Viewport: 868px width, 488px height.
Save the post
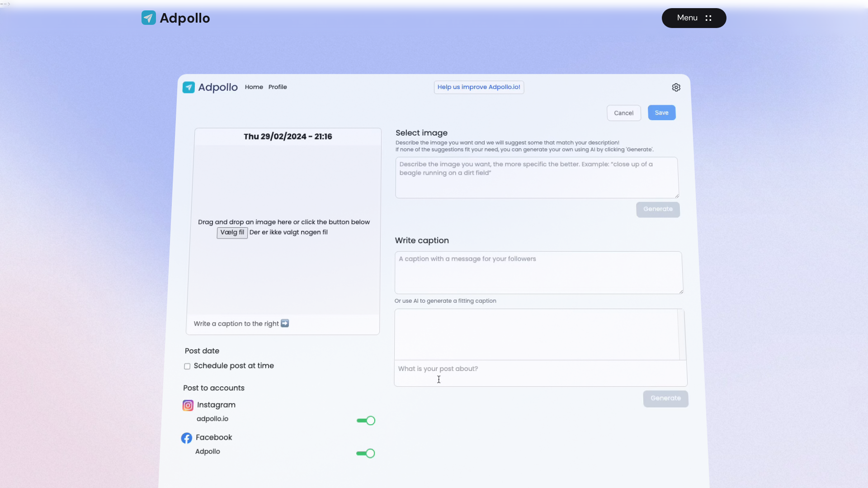click(x=661, y=113)
